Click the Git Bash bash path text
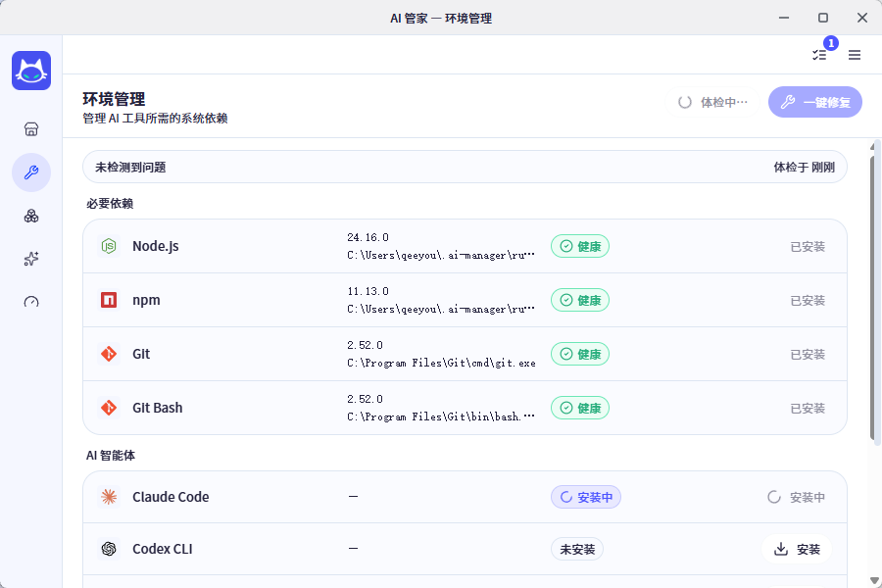The image size is (882, 588). [441, 416]
